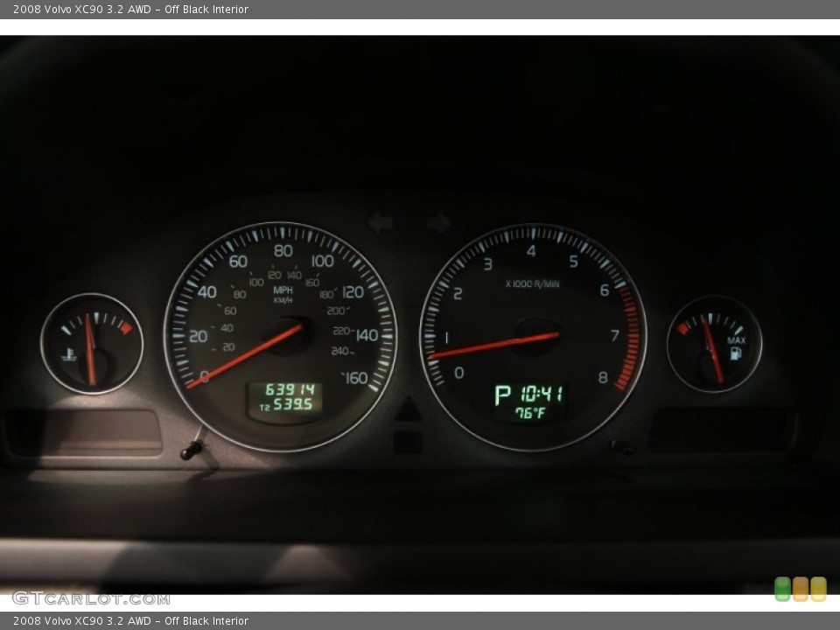Click the X1000 R/MIN tachometer label

coord(532,283)
